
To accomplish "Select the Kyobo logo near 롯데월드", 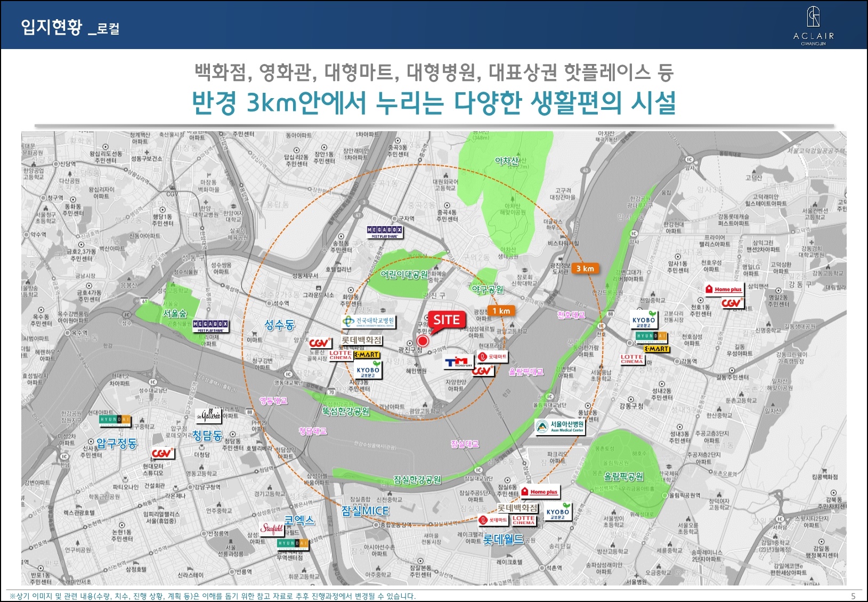I will [x=558, y=512].
